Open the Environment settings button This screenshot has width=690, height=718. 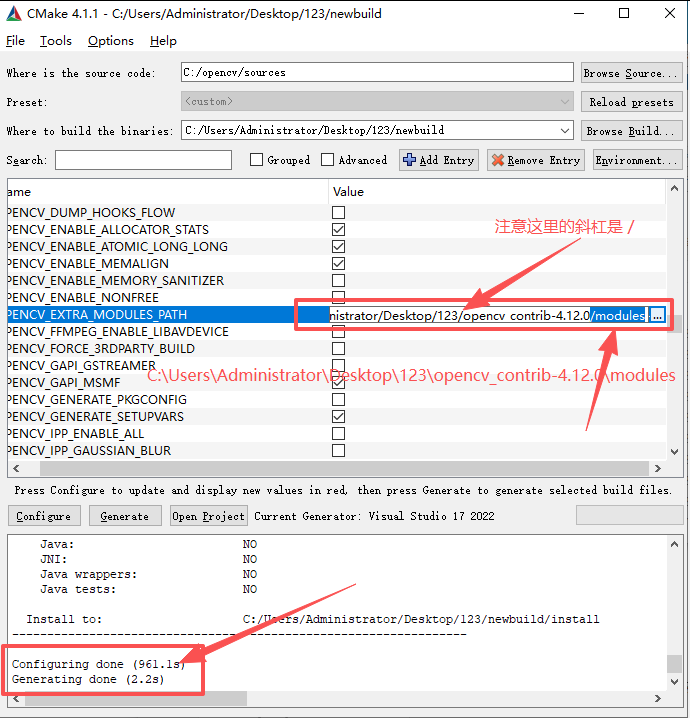click(638, 160)
